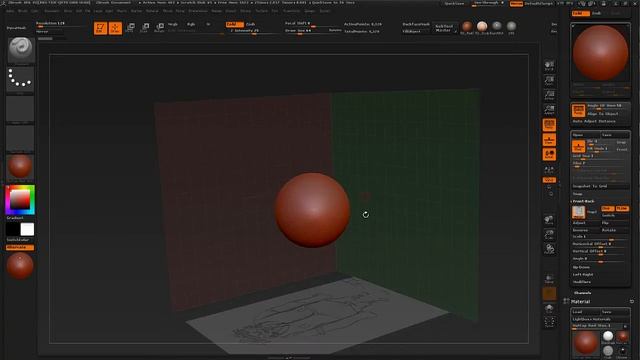
Task: Toggle Zadd in the top shelf
Action: tap(235, 24)
